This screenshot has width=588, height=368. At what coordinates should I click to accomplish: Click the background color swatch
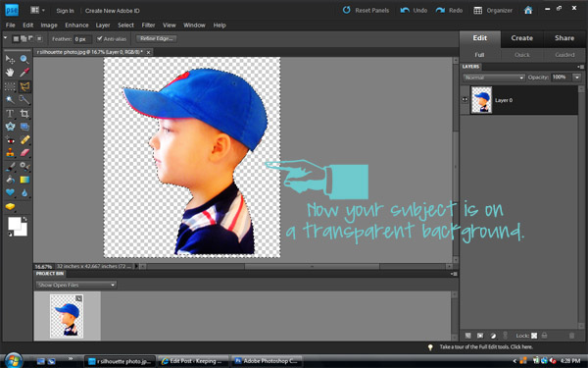pos(23,231)
